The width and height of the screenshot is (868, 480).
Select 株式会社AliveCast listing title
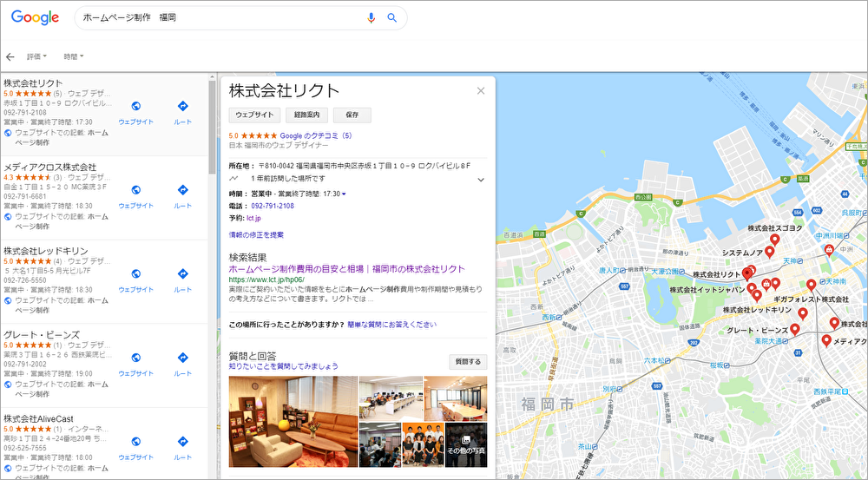click(38, 419)
